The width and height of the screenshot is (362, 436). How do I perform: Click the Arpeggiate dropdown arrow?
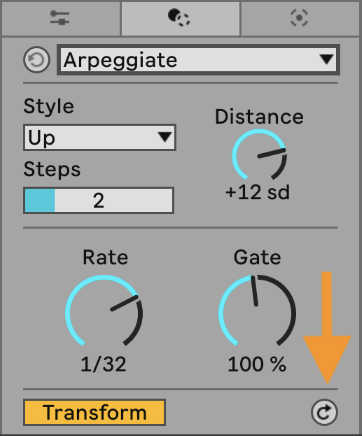tap(326, 59)
